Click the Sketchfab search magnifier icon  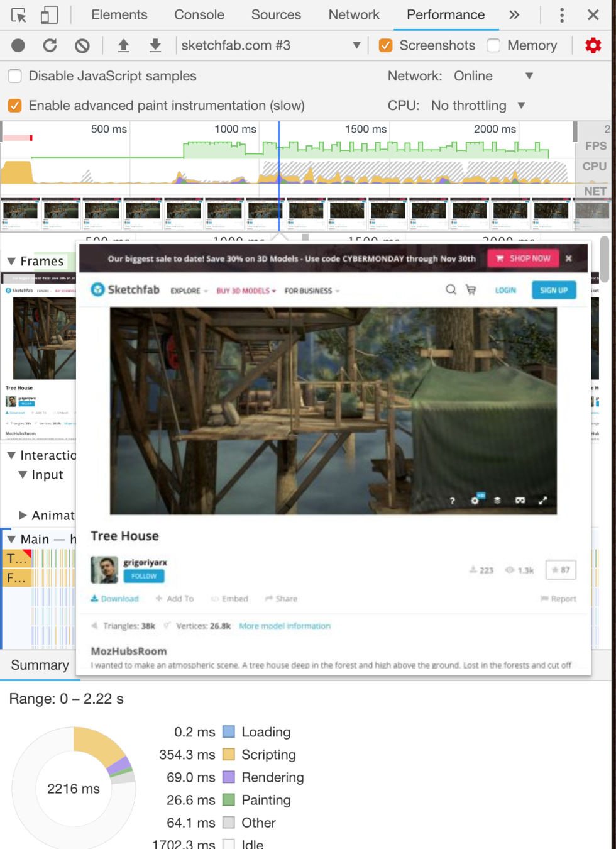[x=451, y=290]
